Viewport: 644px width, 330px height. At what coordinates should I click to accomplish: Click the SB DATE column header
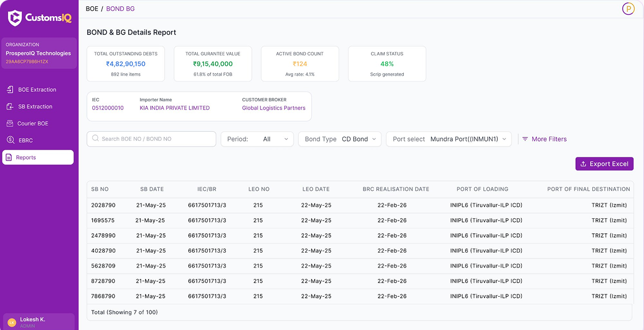[152, 189]
